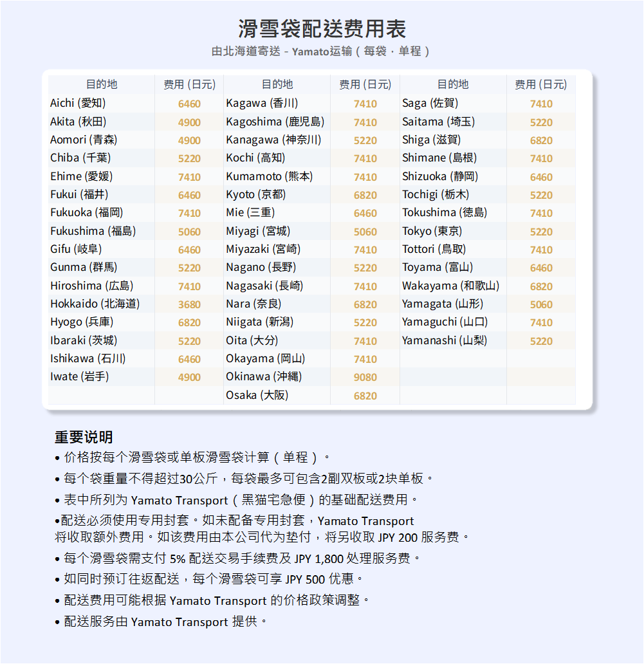Select the 9080 fee for Okinawa
Viewport: 644px width, 664px height.
[x=365, y=378]
